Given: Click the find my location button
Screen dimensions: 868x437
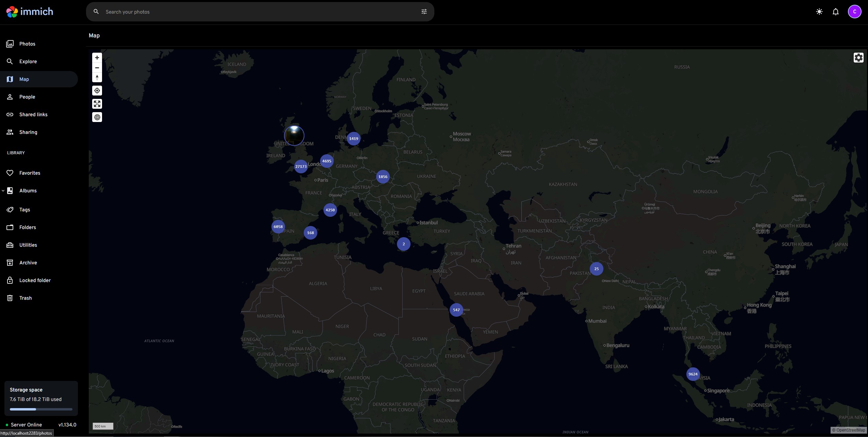Looking at the screenshot, I should 97,91.
